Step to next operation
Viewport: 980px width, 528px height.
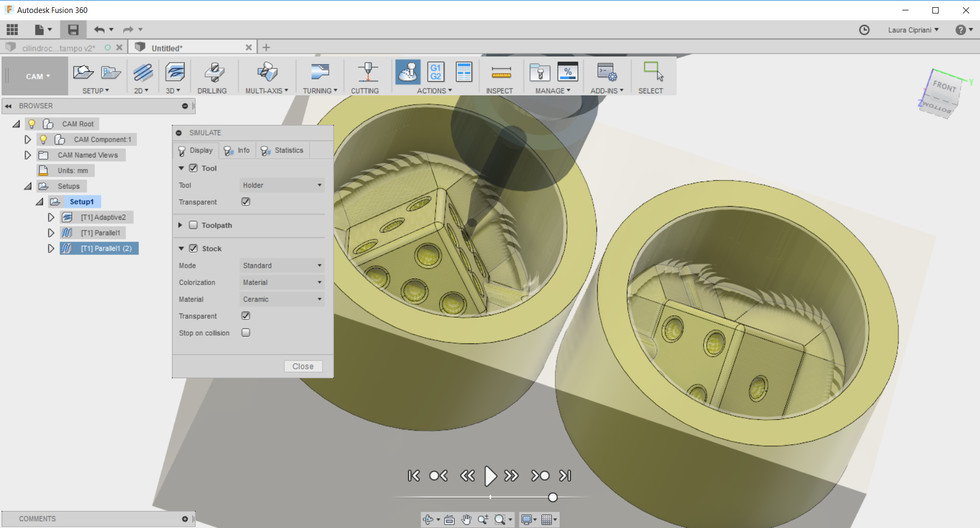[x=540, y=476]
